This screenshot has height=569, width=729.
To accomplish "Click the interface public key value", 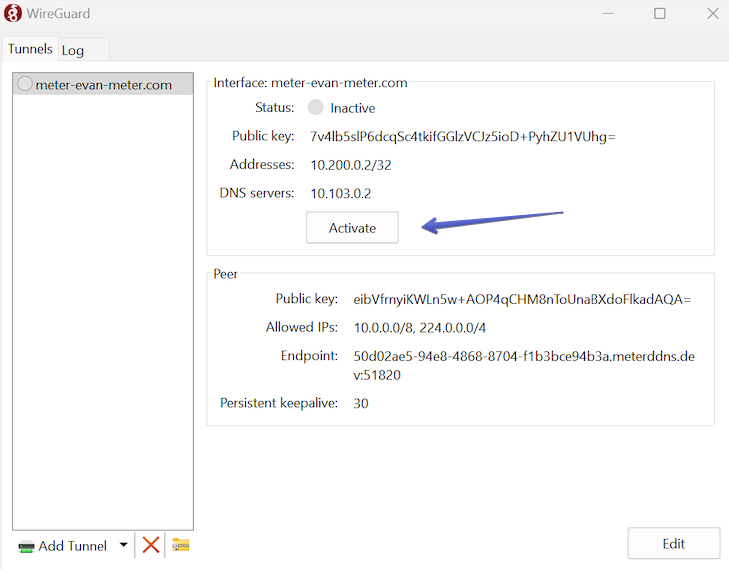I will [462, 136].
